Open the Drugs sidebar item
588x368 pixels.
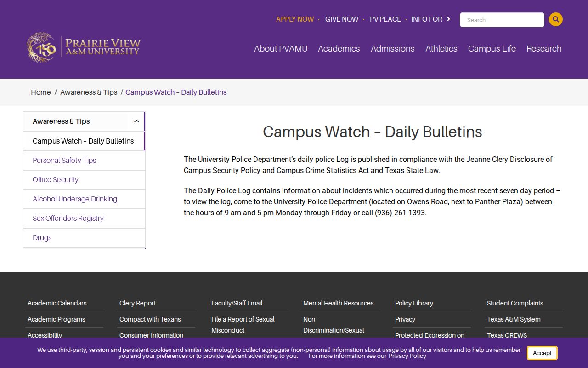click(x=84, y=238)
